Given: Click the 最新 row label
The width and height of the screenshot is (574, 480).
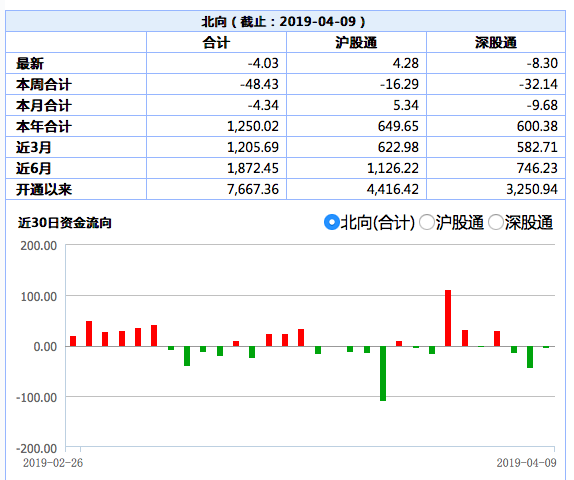Looking at the screenshot, I should 30,63.
